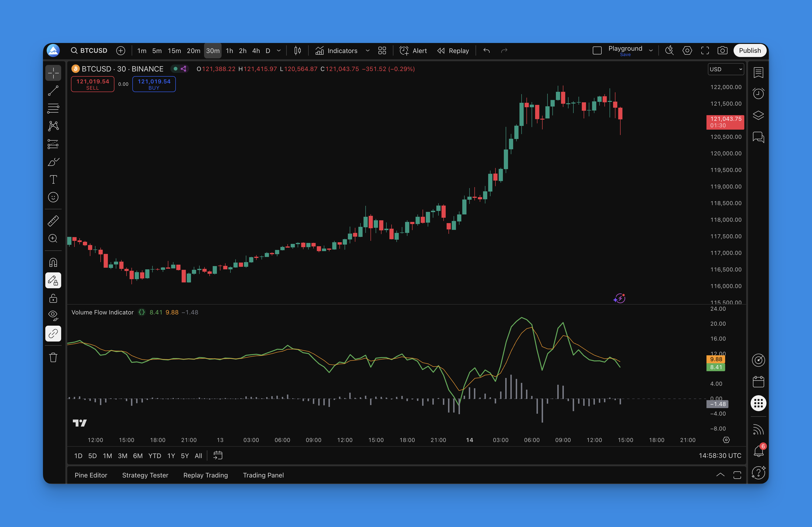Enter fullscreen mode
Viewport: 812px width, 527px height.
[705, 50]
